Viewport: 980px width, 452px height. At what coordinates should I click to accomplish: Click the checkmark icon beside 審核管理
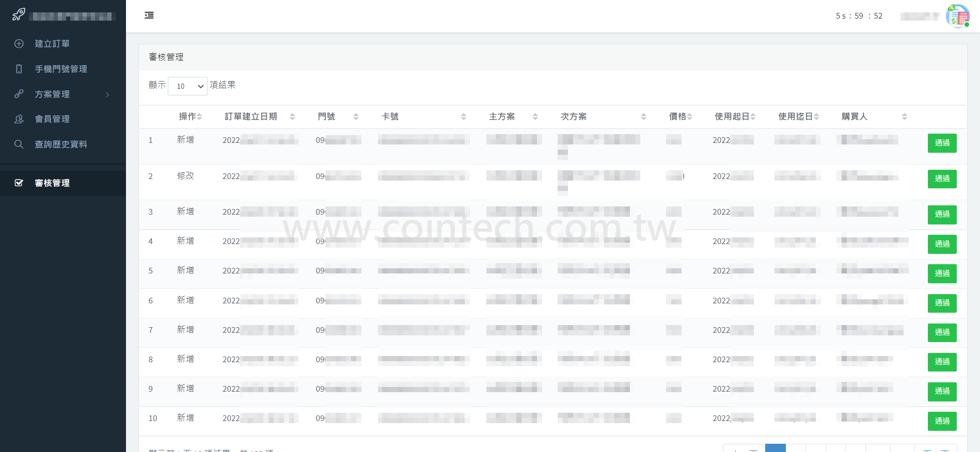(19, 183)
